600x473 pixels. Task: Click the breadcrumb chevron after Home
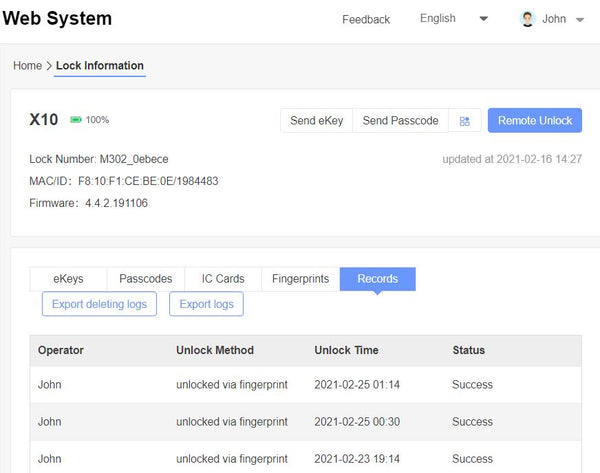click(x=49, y=66)
